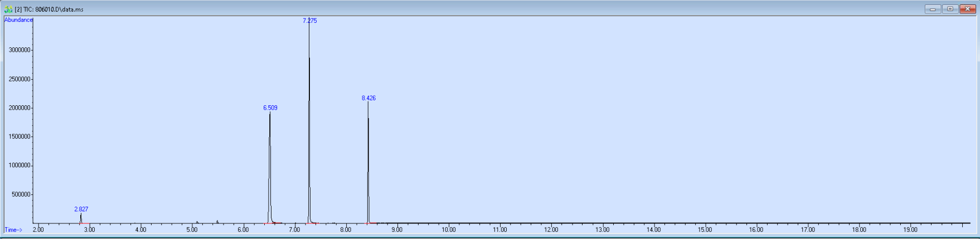Click the chromatogram peak at 8.426 minutes

tap(368, 162)
